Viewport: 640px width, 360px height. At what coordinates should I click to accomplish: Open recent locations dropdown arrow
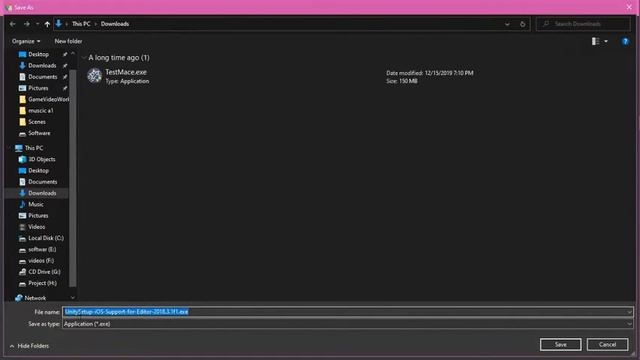37,24
